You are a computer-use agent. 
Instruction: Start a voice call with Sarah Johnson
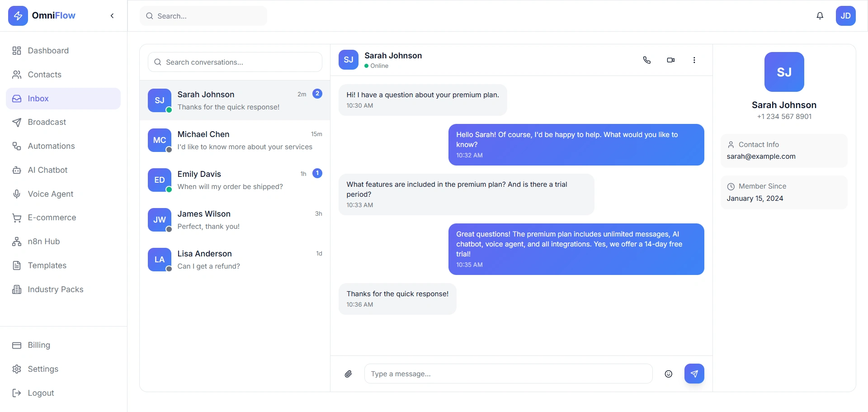[x=647, y=60]
